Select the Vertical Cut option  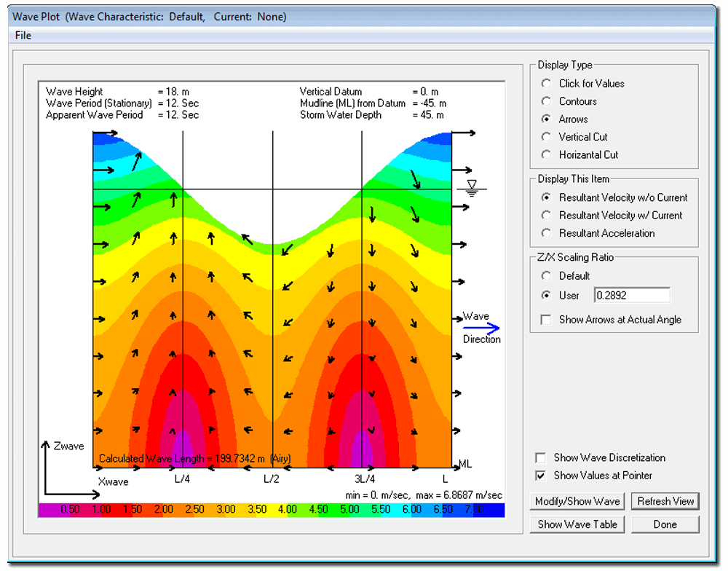[x=546, y=137]
